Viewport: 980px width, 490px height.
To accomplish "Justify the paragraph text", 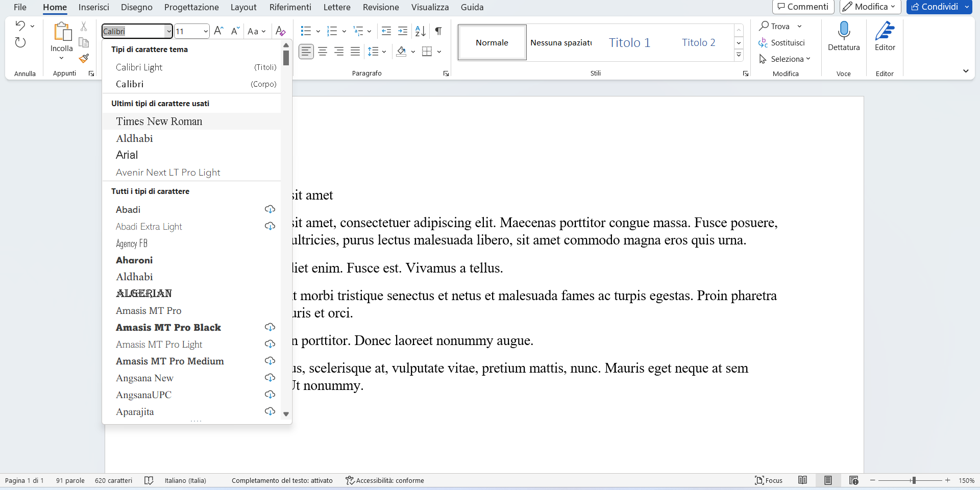I will pyautogui.click(x=355, y=51).
